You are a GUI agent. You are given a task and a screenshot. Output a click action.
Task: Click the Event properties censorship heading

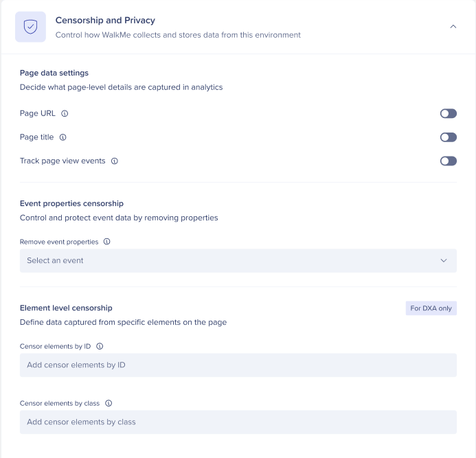point(71,203)
